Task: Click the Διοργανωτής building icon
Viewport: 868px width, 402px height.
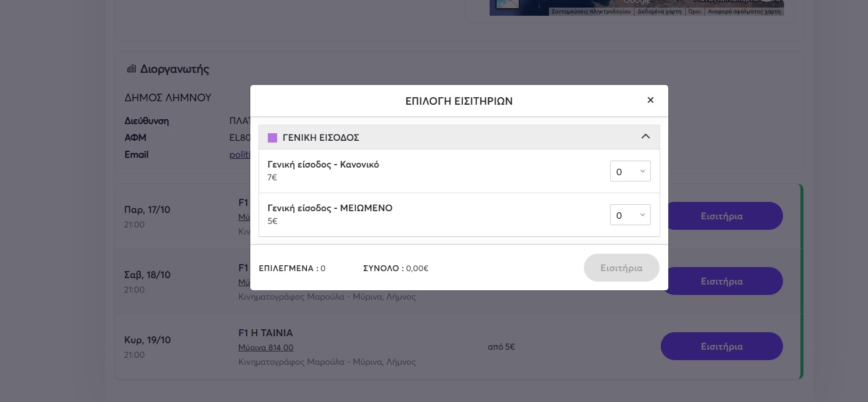Action: point(131,69)
